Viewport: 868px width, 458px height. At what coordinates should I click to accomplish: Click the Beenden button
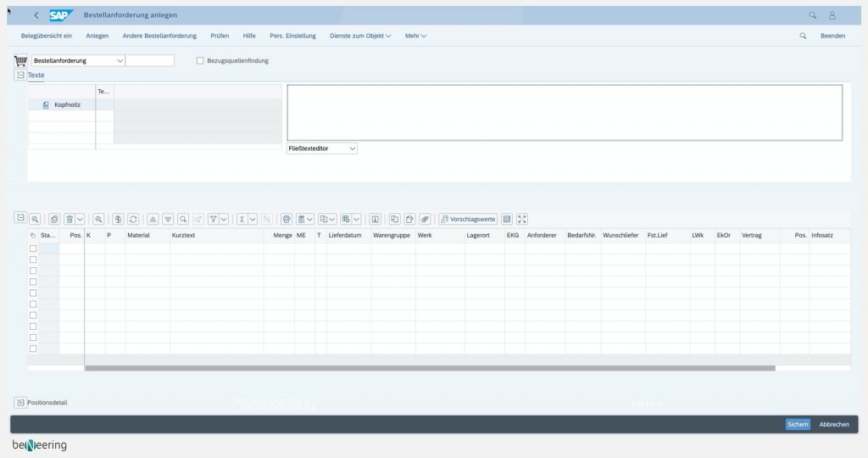[832, 36]
